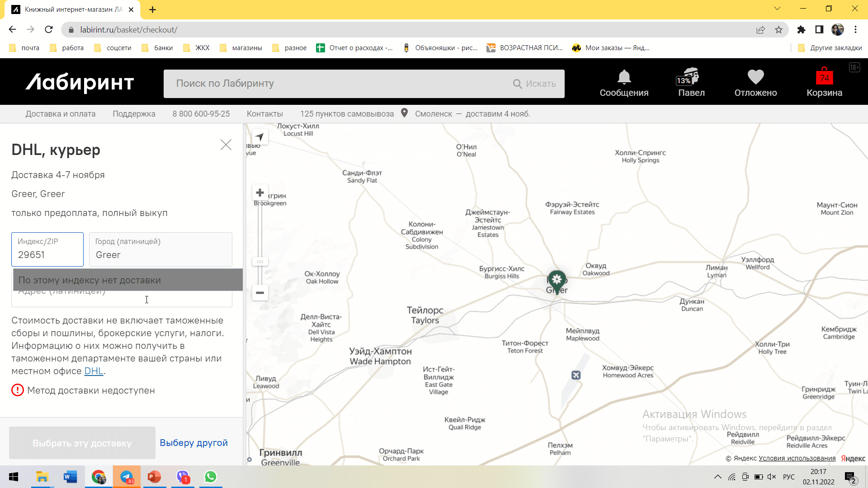
Task: Open a new browser tab
Action: pyautogui.click(x=152, y=9)
